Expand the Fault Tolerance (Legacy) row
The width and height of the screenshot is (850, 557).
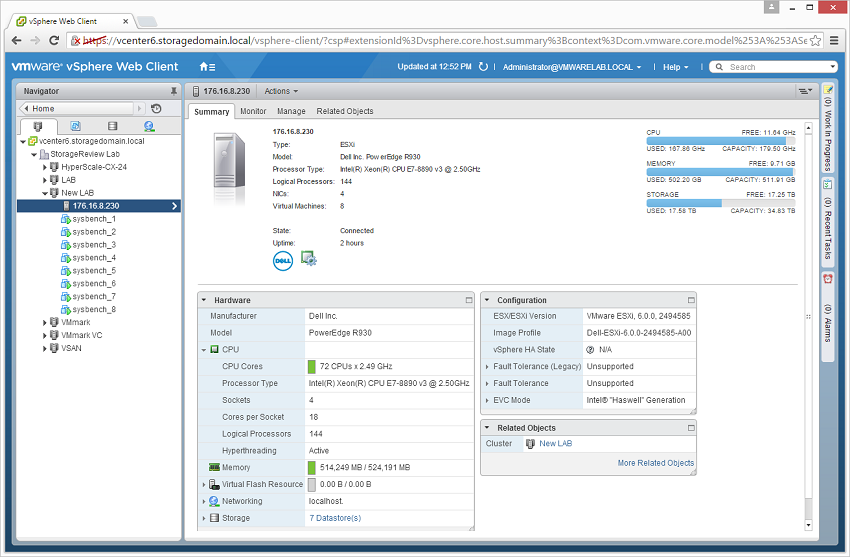pyautogui.click(x=487, y=367)
